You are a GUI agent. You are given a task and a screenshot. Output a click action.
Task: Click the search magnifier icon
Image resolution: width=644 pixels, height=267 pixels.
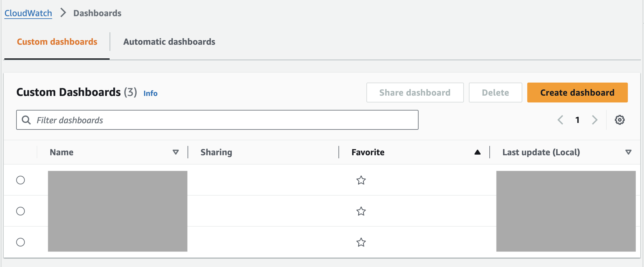(26, 120)
